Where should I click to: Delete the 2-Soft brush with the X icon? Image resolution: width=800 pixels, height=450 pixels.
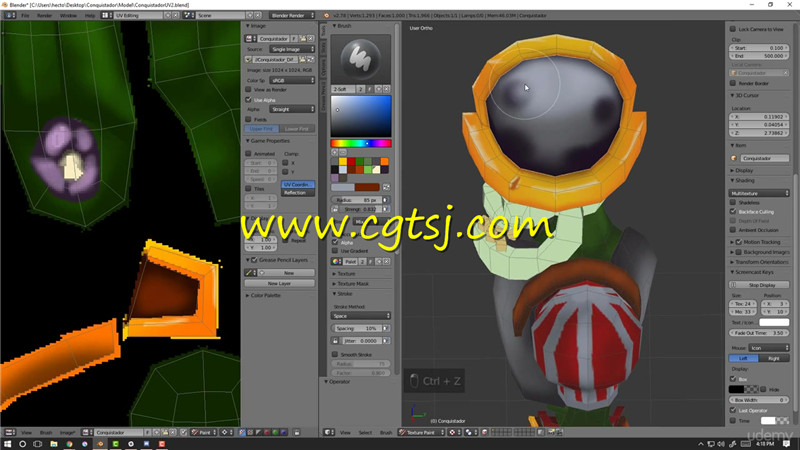(386, 89)
